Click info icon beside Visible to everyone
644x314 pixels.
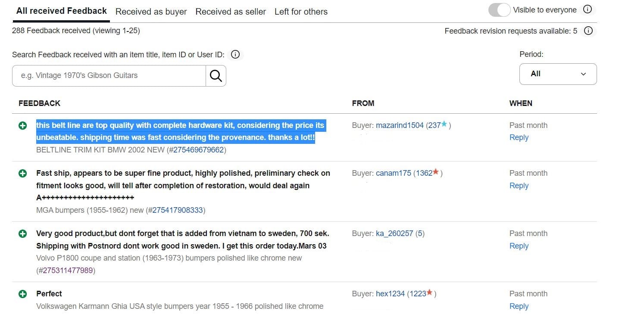click(x=587, y=9)
